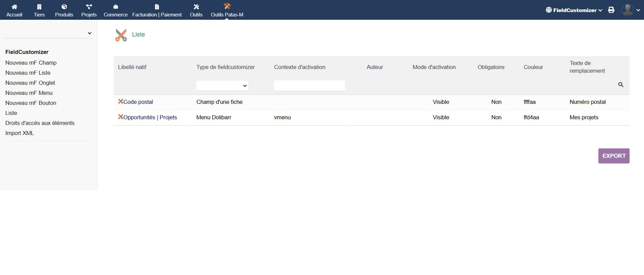Open the FieldCustomizer entity dropdown
The image size is (644, 275).
[574, 10]
